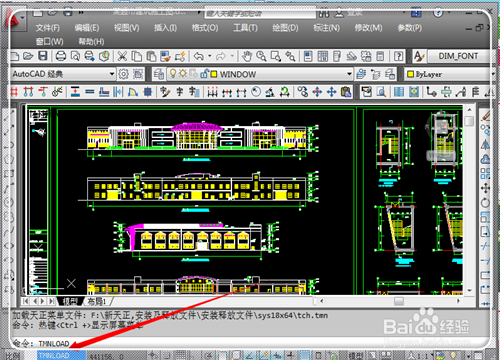Choose the Array tool

[486, 173]
